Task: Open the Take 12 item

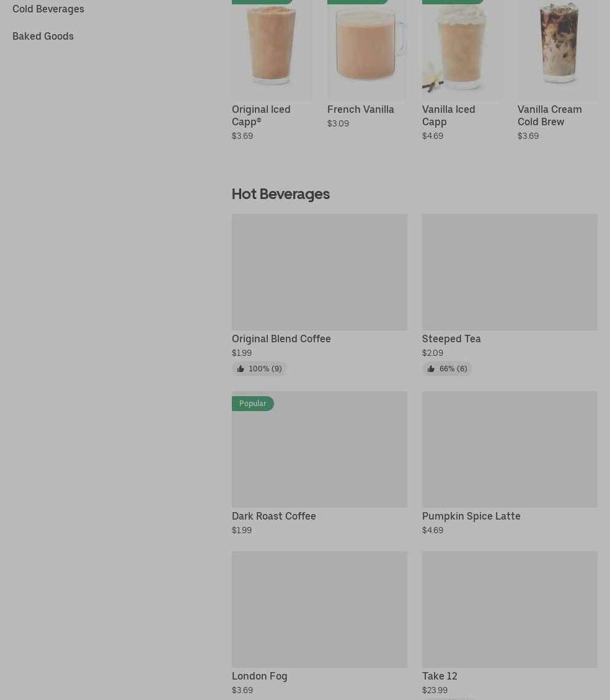Action: 440,676
